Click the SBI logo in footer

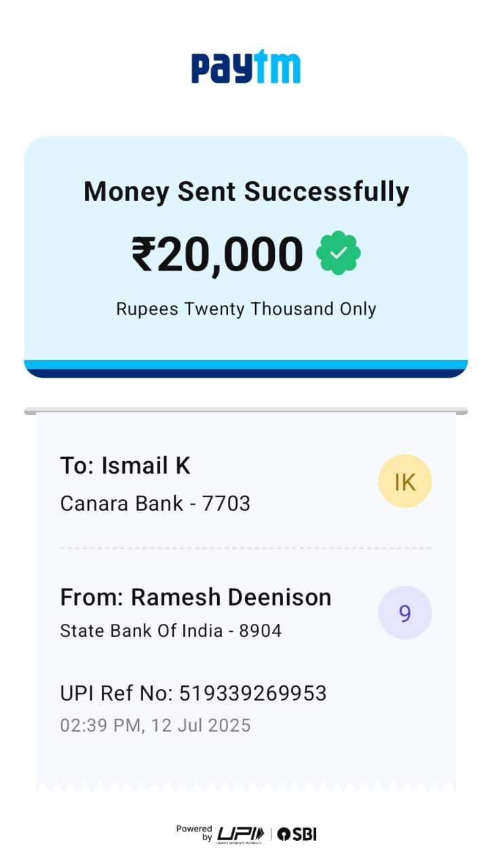click(297, 834)
